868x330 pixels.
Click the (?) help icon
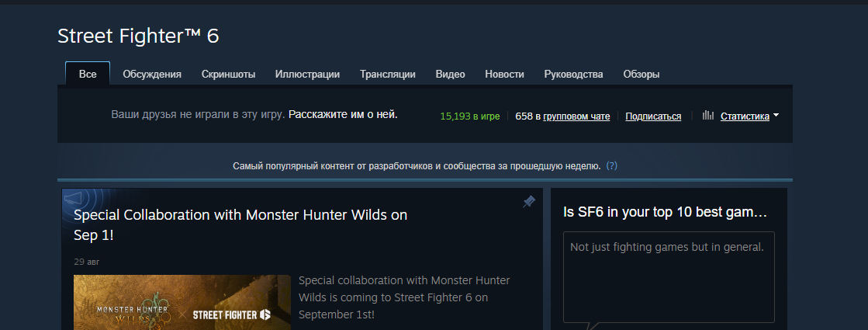(x=612, y=165)
